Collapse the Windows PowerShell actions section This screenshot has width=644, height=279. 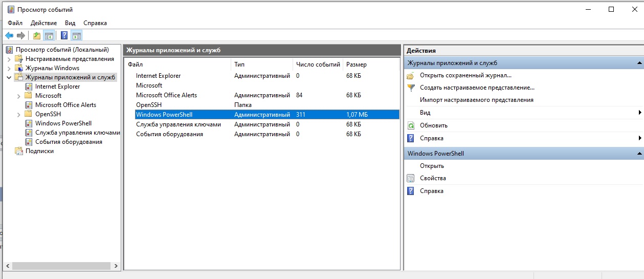(x=639, y=154)
